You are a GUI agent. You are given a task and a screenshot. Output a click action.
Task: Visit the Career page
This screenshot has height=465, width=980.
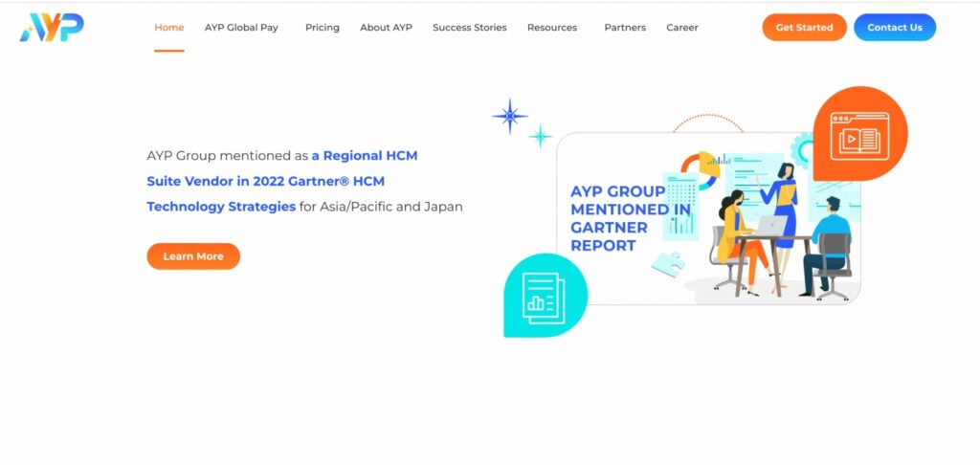tap(681, 28)
